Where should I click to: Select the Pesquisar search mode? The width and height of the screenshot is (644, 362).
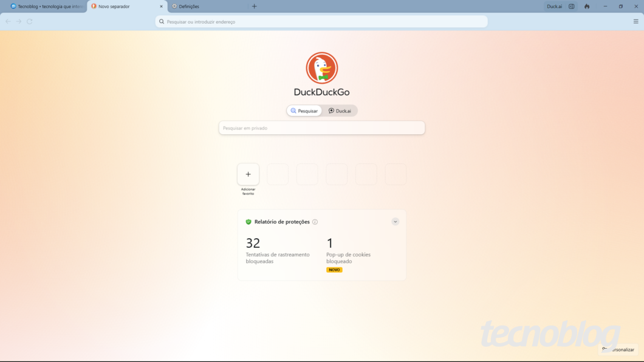tap(304, 111)
